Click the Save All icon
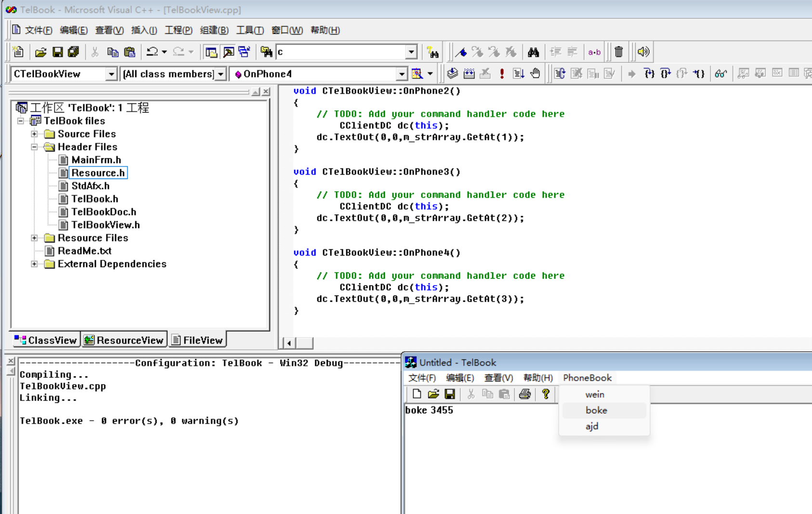812x514 pixels. pos(73,52)
